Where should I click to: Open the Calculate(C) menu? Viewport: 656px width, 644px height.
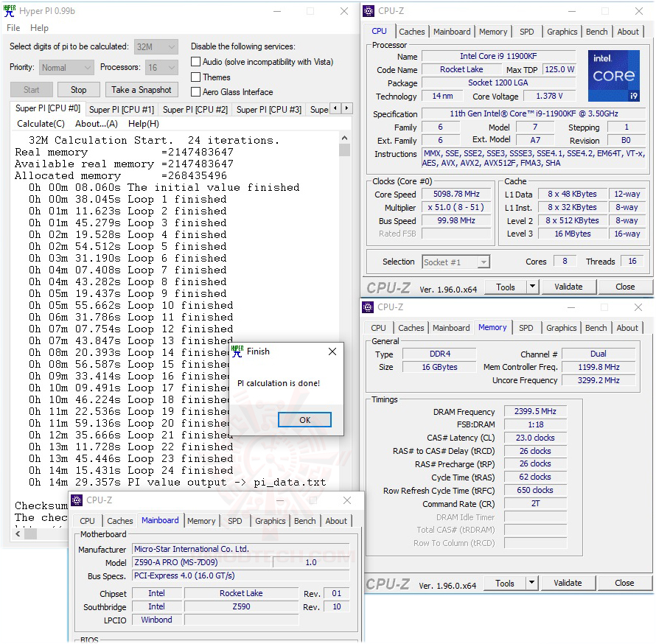pyautogui.click(x=41, y=124)
